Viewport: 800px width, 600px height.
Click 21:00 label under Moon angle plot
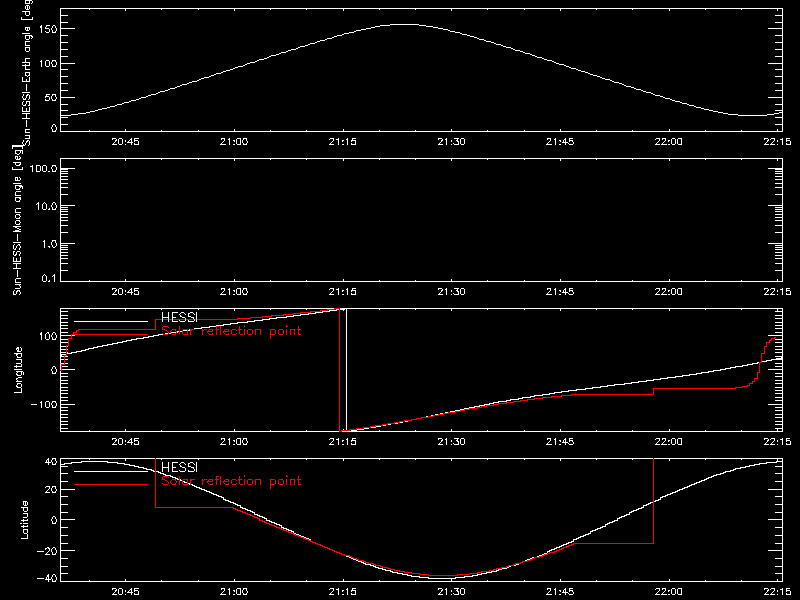coord(234,292)
